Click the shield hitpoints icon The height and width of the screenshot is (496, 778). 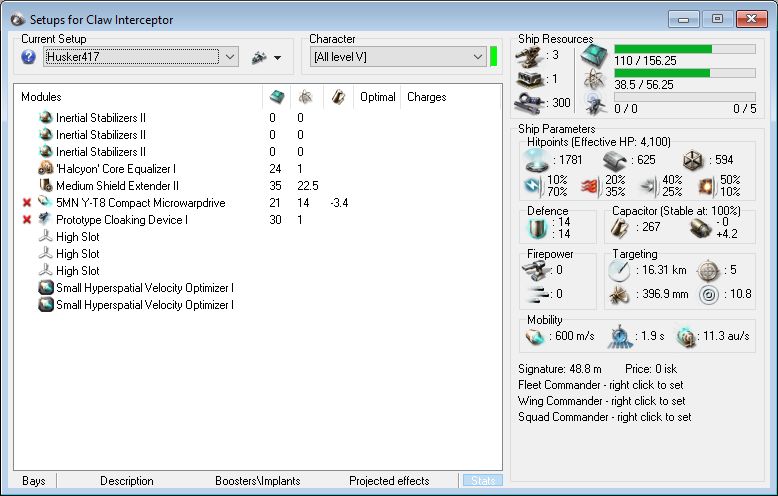536,160
